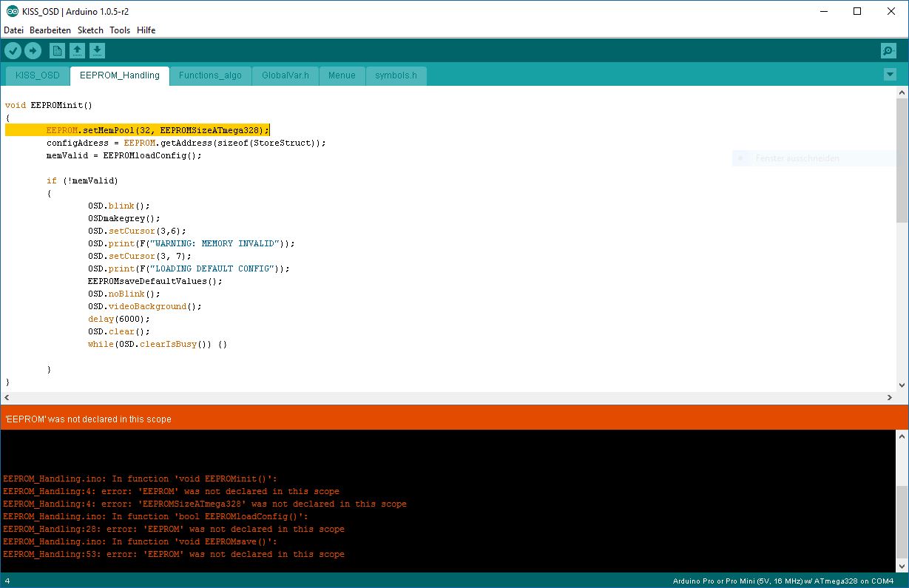The width and height of the screenshot is (909, 588).
Task: Open the Sketch menu
Action: 90,30
